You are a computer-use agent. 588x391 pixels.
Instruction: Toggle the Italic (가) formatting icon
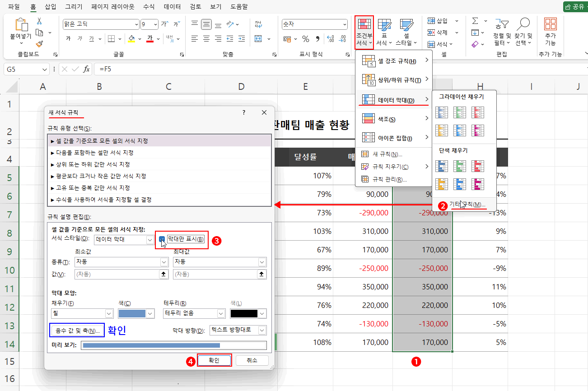pos(80,38)
